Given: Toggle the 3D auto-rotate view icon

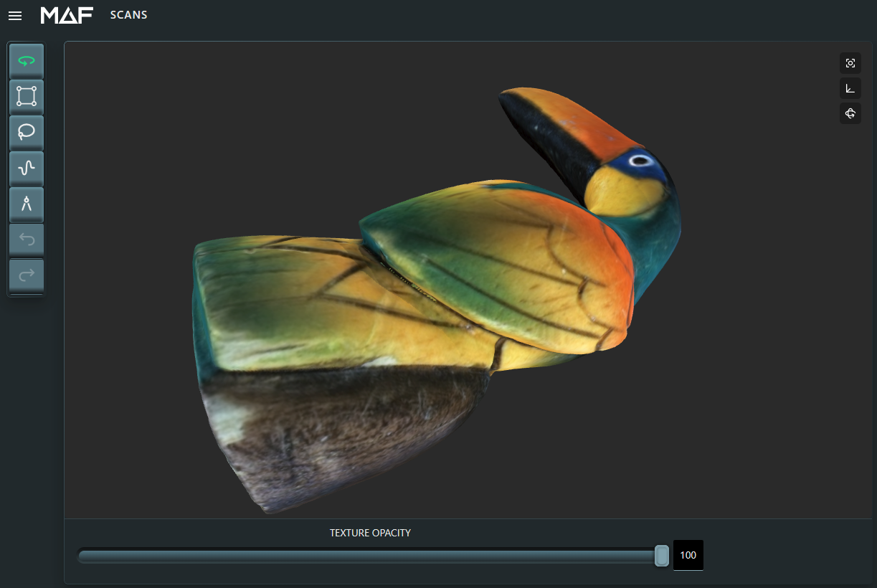Looking at the screenshot, I should pyautogui.click(x=850, y=113).
